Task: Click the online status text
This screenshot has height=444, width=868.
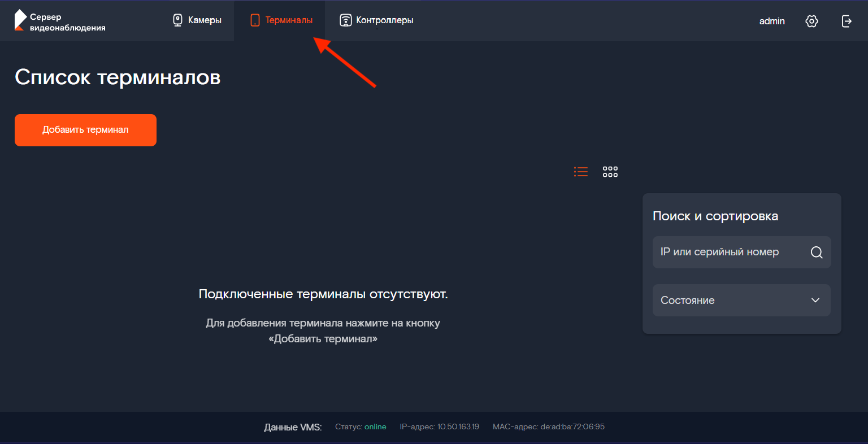Action: (375, 426)
